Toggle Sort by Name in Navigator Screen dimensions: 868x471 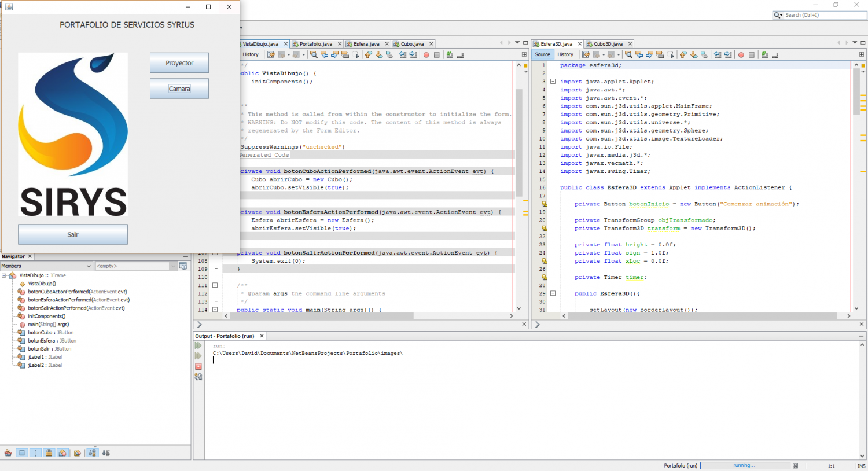(x=93, y=453)
